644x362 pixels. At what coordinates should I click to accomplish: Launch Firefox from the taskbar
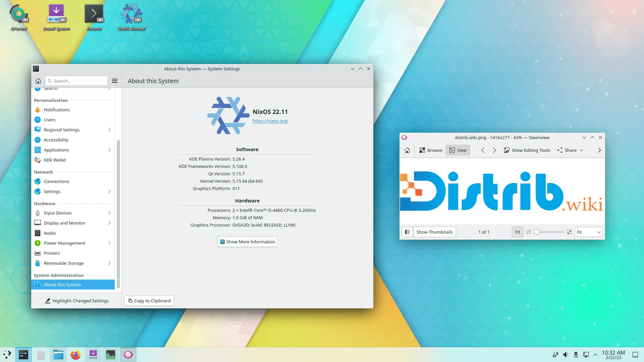(x=76, y=354)
